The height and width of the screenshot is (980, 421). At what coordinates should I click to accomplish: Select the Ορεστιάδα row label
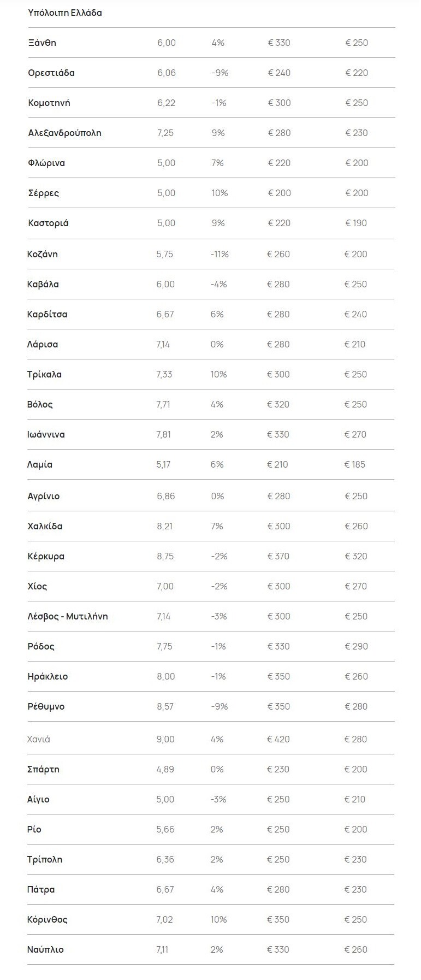coord(51,73)
